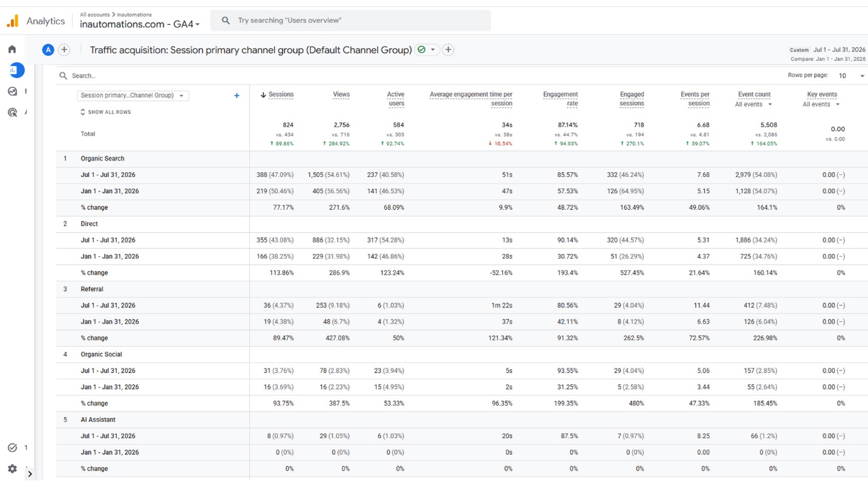Click the Direct channel row label

click(89, 224)
